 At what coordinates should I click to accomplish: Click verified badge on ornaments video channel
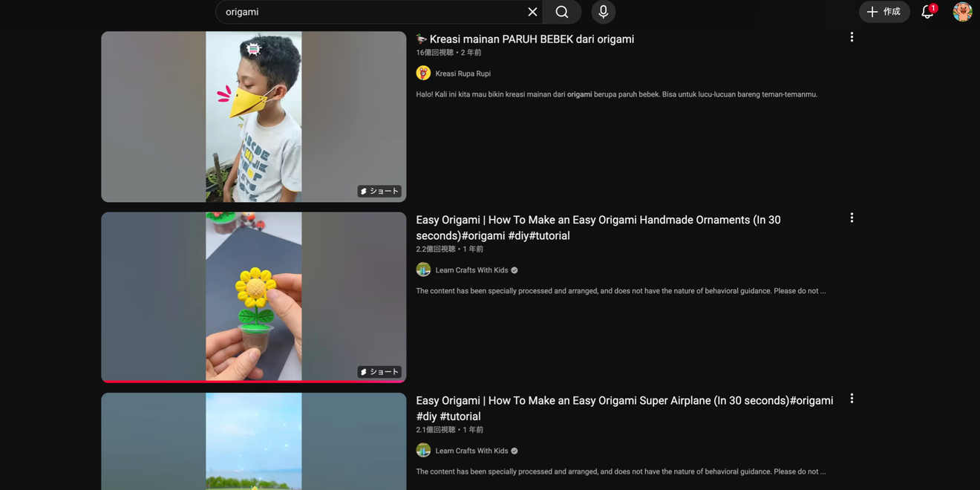[514, 270]
